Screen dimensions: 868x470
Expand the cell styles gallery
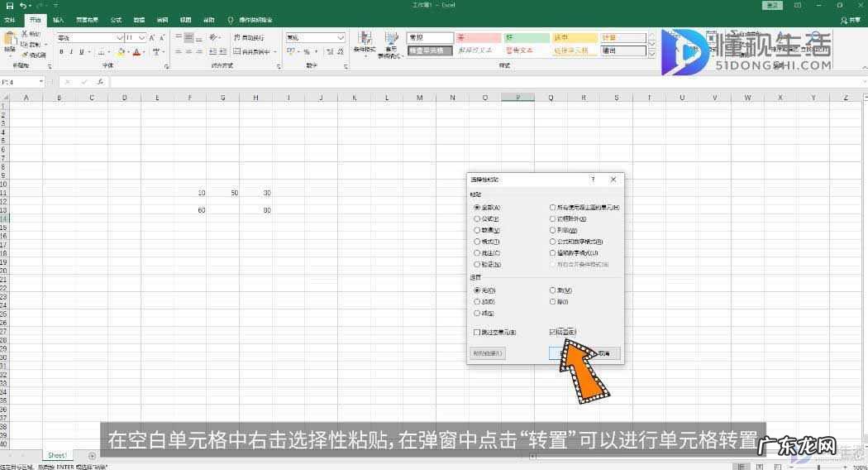(x=651, y=54)
